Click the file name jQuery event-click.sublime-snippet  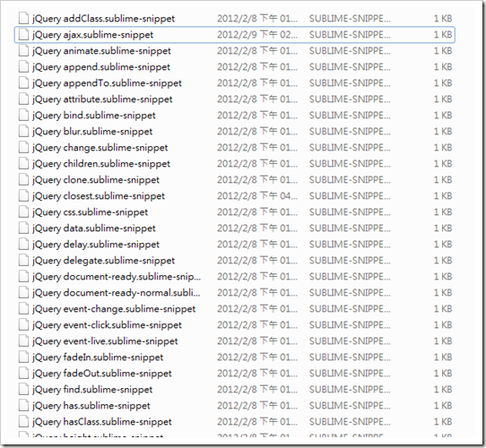coord(107,324)
